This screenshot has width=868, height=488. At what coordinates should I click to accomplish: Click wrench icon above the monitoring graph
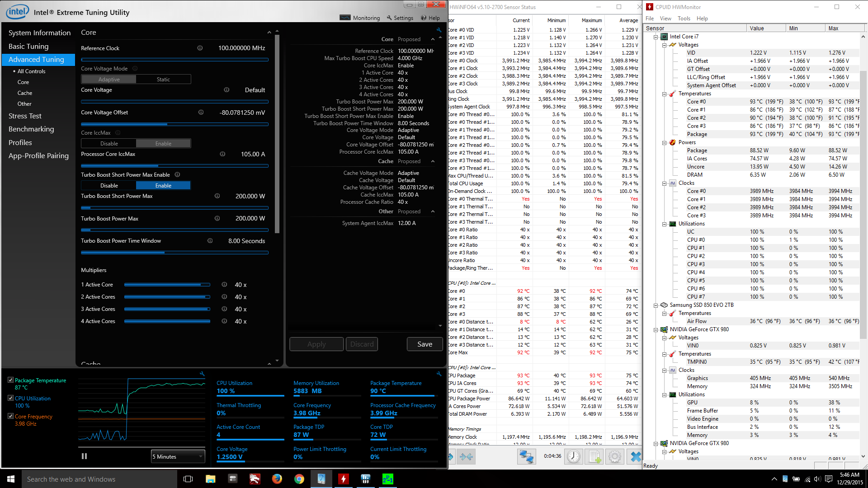coord(202,374)
